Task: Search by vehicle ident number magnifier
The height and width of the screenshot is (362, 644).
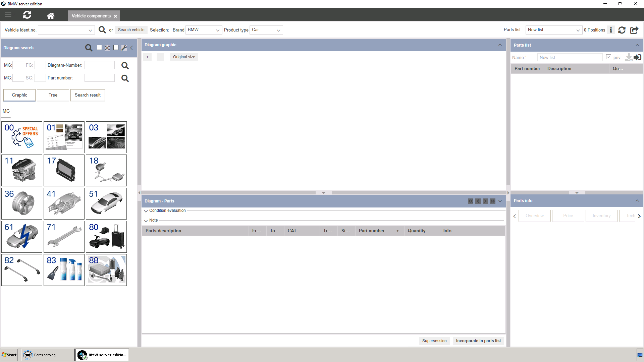Action: pos(102,30)
